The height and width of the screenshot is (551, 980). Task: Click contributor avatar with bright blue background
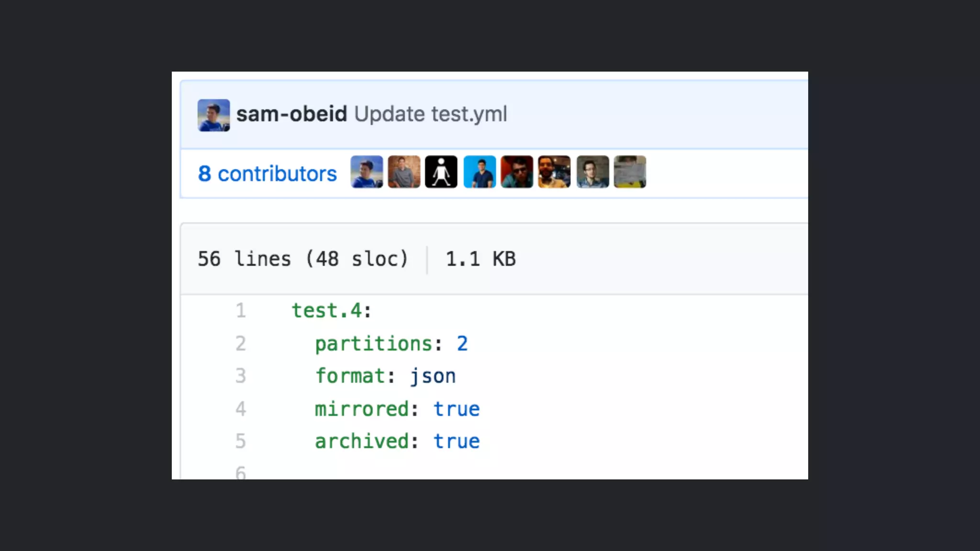point(479,172)
